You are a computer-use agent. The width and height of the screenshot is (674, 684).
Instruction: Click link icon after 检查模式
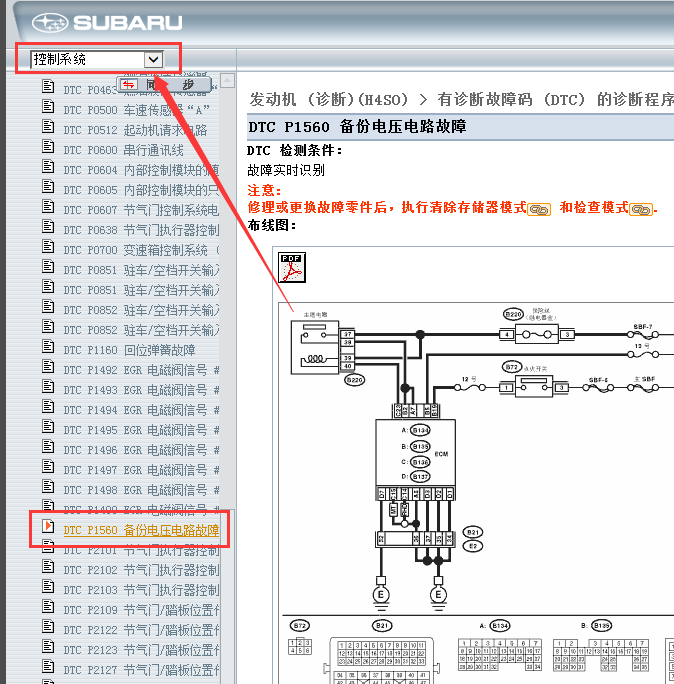(641, 210)
